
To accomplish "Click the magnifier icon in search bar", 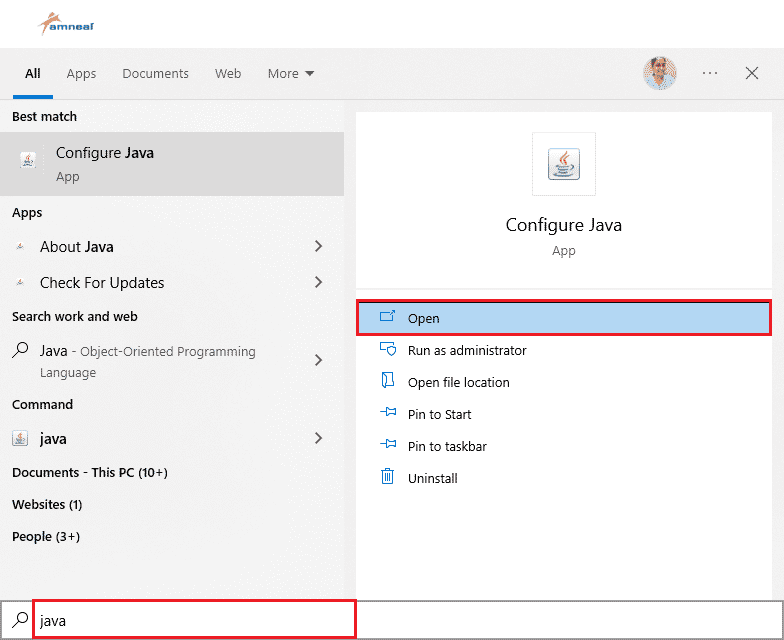I will click(x=19, y=620).
